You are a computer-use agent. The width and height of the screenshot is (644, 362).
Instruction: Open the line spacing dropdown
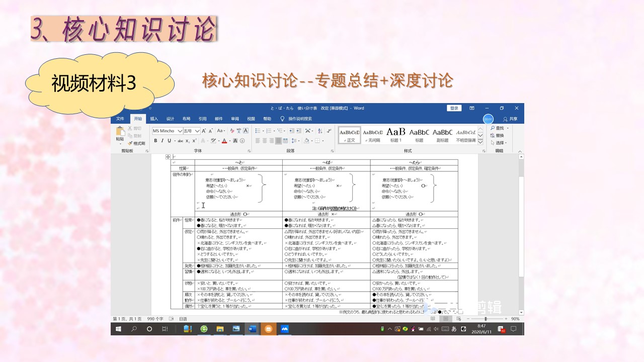click(295, 141)
